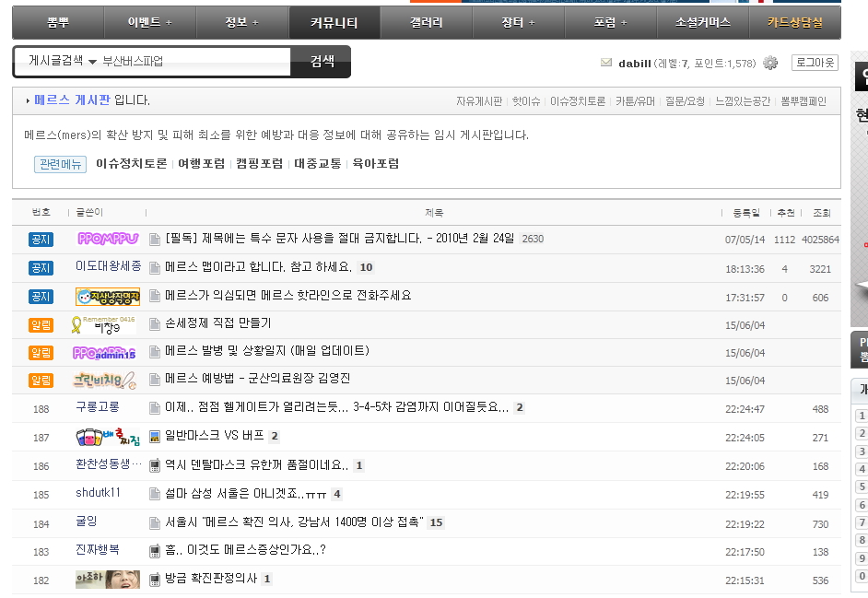Viewport: 868px width, 598px height.
Task: Open the 게시글검색 search type dropdown
Action: [x=62, y=62]
